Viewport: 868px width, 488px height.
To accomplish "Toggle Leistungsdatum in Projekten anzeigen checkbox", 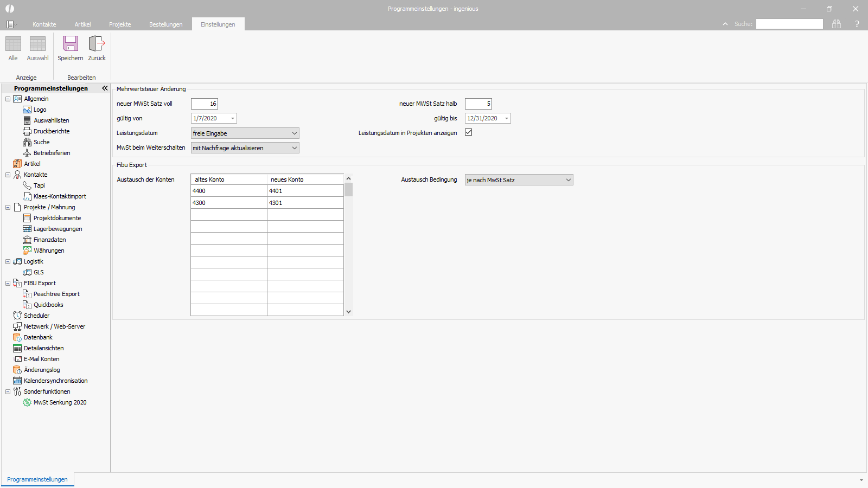I will click(x=469, y=132).
